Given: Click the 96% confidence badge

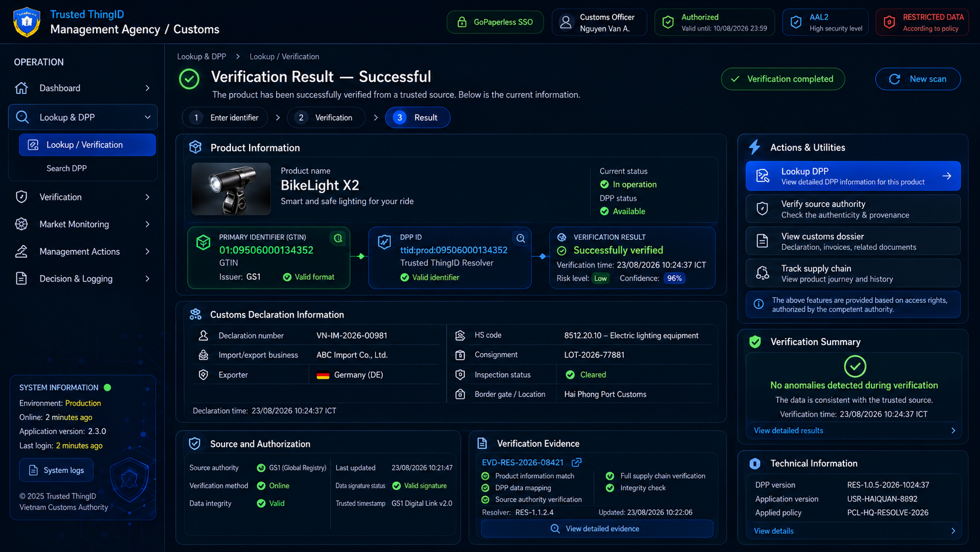Looking at the screenshot, I should pos(675,278).
